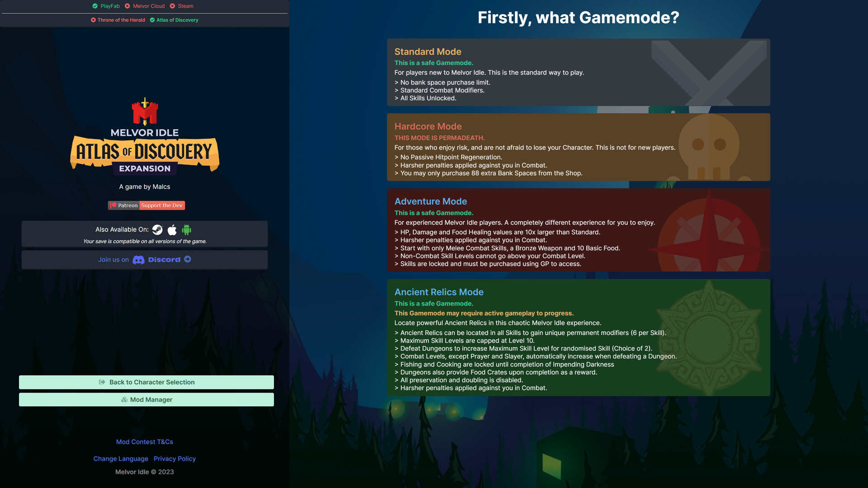Click the Discord icon in Join us on Discord
Viewport: 868px width, 488px height.
pyautogui.click(x=138, y=259)
